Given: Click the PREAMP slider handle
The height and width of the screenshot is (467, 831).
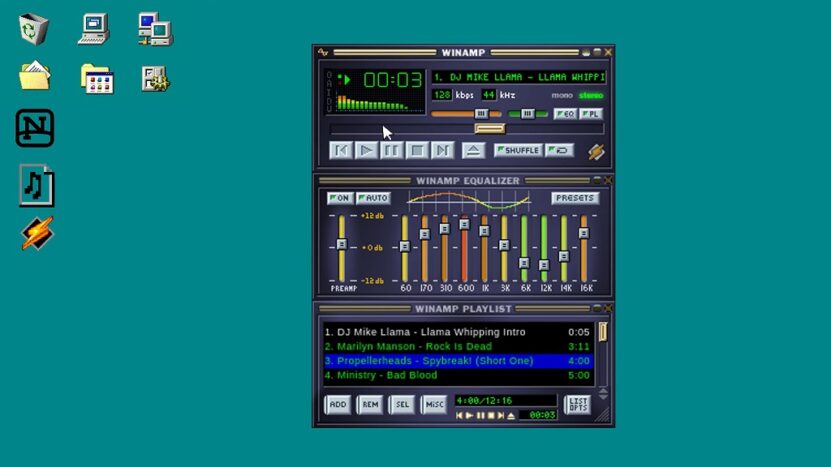Looking at the screenshot, I should [x=342, y=244].
